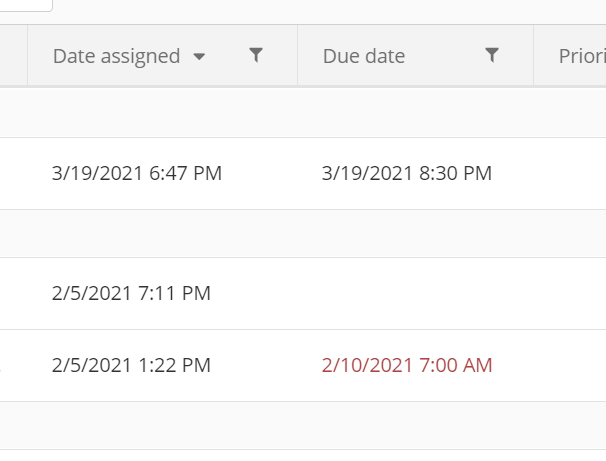This screenshot has height=461, width=606.
Task: Select the gray group row below 2/5/2021 1:22 PM
Action: (303, 425)
